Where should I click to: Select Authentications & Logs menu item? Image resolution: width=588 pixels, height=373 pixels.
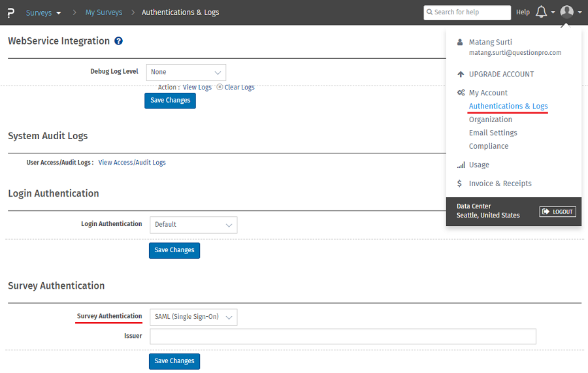coord(508,106)
